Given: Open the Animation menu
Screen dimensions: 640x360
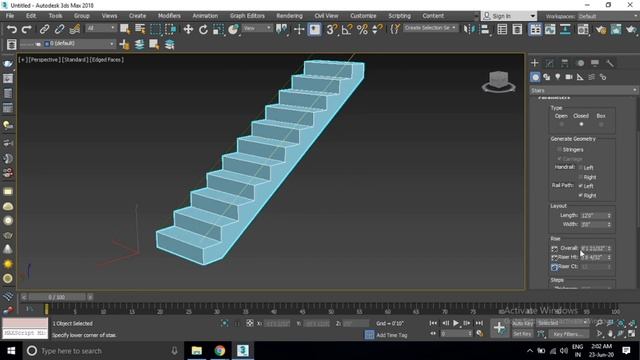Looking at the screenshot, I should (x=205, y=16).
